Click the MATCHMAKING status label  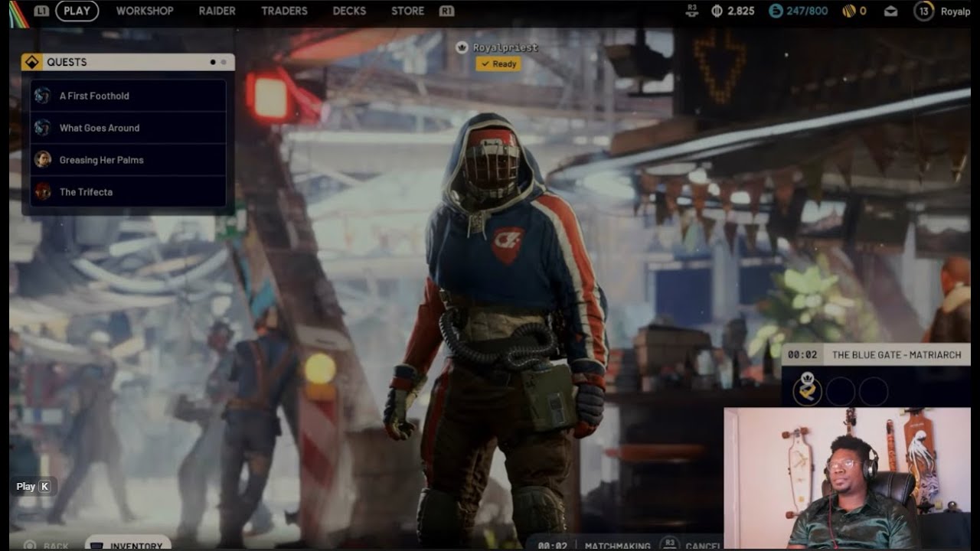coord(617,546)
